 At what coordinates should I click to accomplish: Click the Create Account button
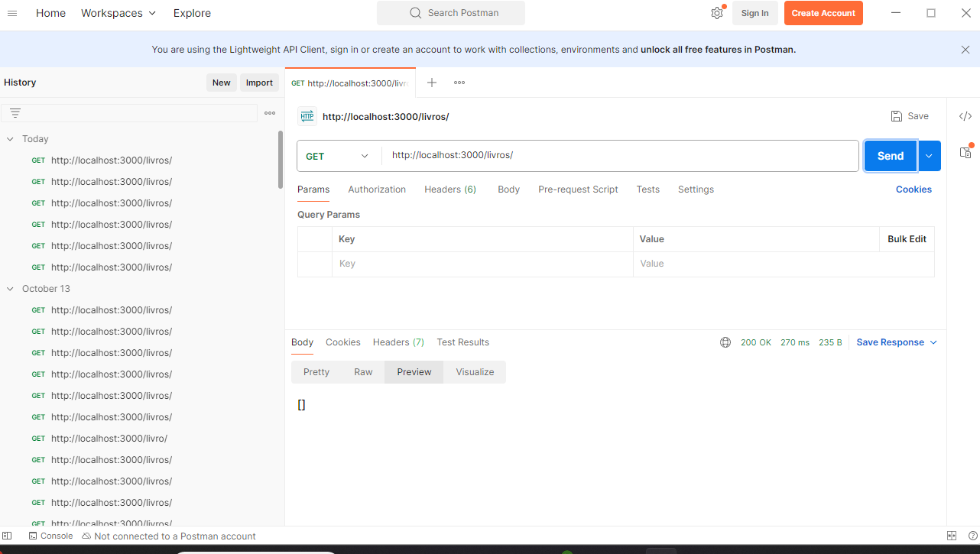[823, 13]
